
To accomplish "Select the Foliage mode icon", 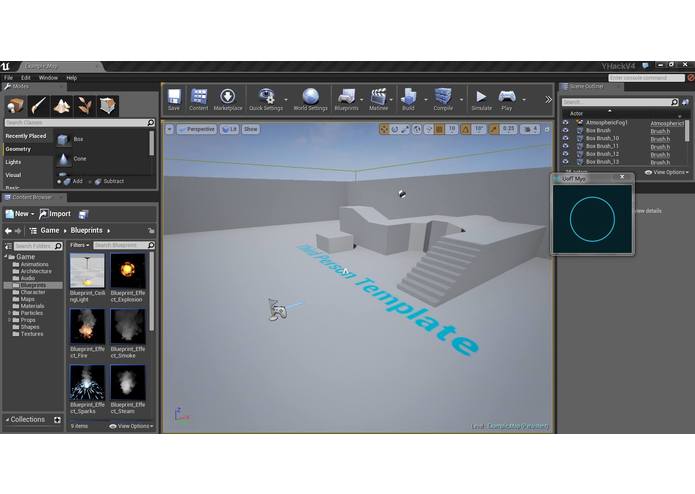I will click(85, 106).
